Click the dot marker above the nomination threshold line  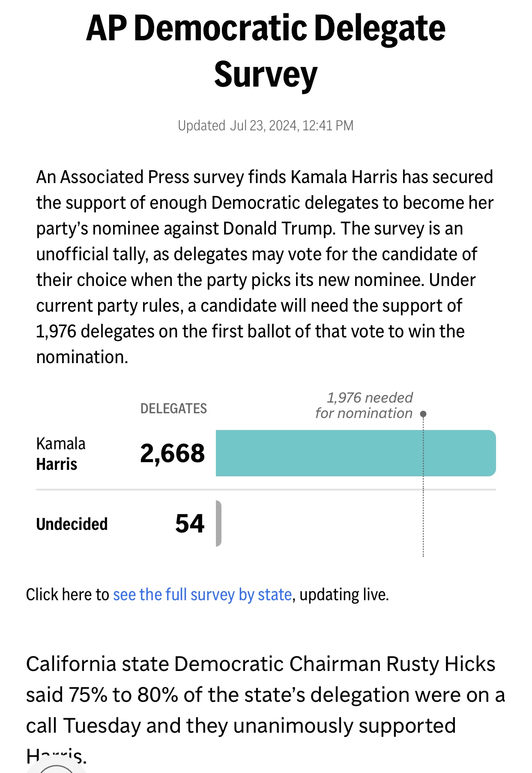tap(423, 414)
